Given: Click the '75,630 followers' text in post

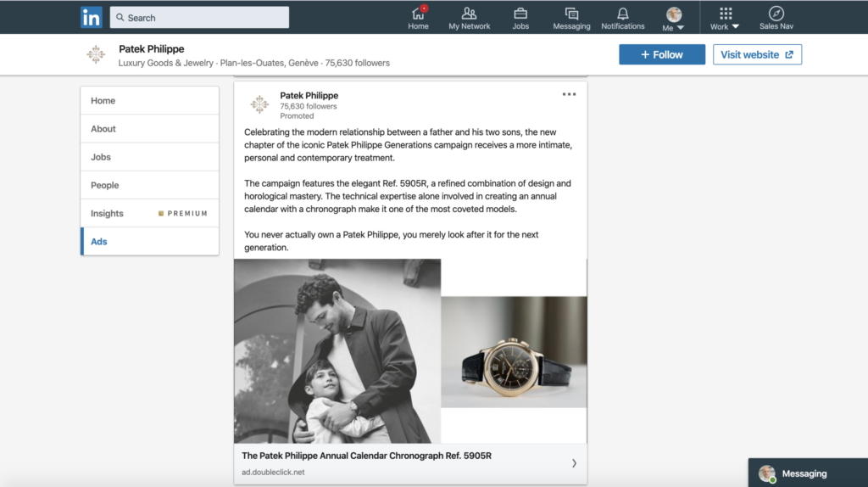Looking at the screenshot, I should tap(309, 106).
